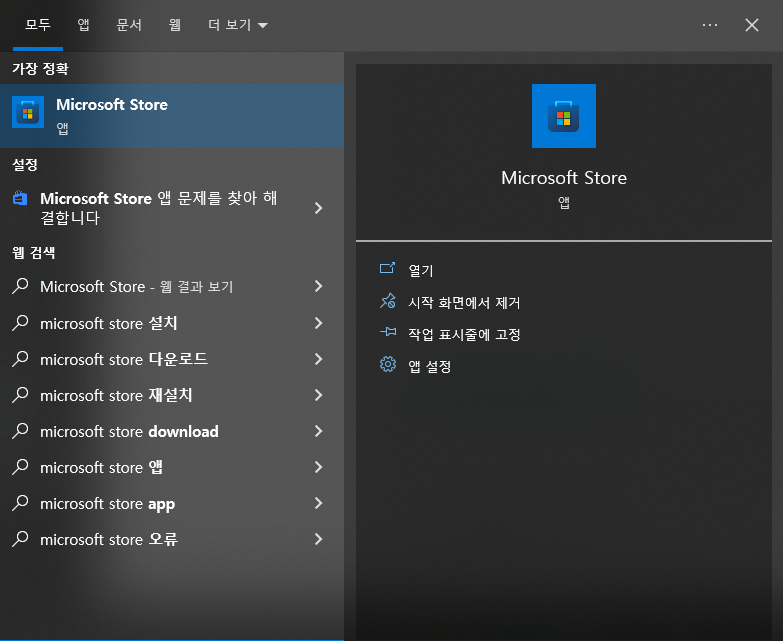
Task: Open Microsoft Store 앱 문제 troubleshooting setting
Action: tap(172, 208)
